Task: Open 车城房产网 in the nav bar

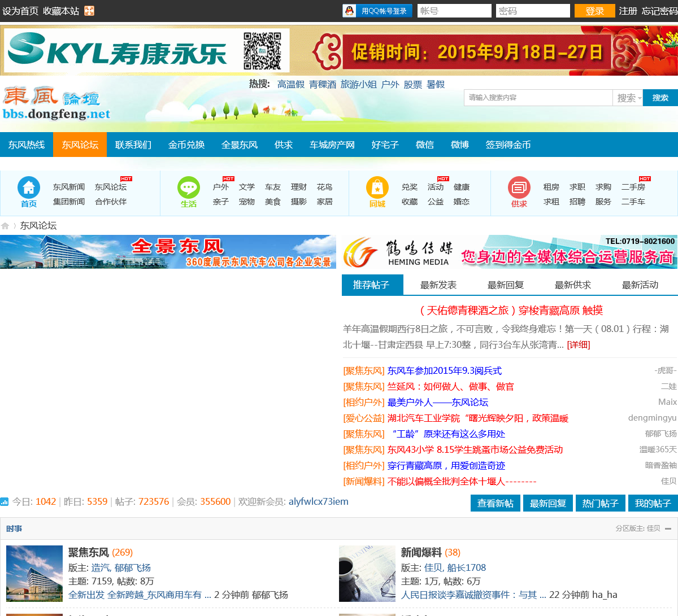Action: pyautogui.click(x=332, y=145)
